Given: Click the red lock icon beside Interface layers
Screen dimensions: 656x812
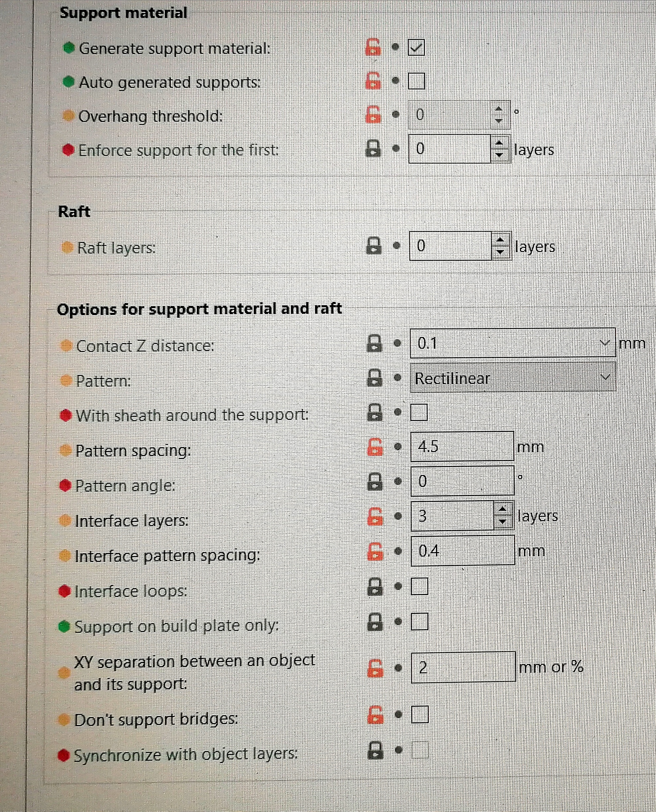Looking at the screenshot, I should pyautogui.click(x=375, y=516).
